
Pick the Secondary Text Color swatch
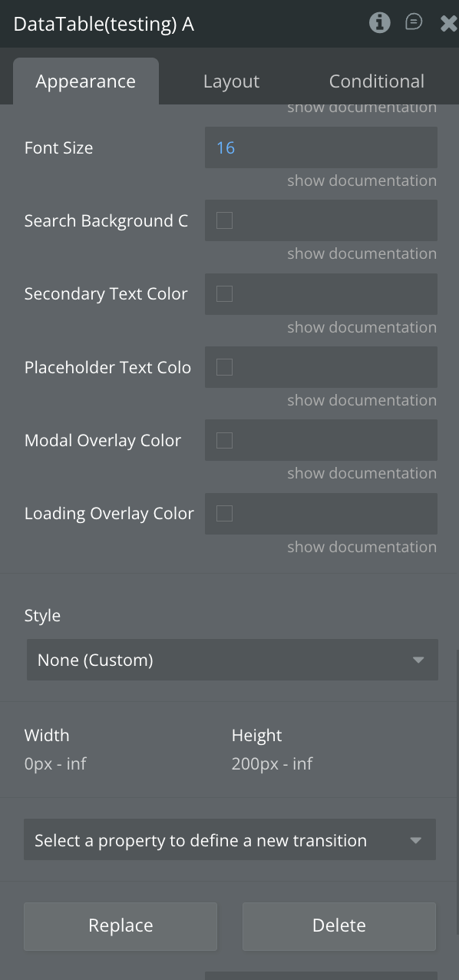[x=224, y=293]
